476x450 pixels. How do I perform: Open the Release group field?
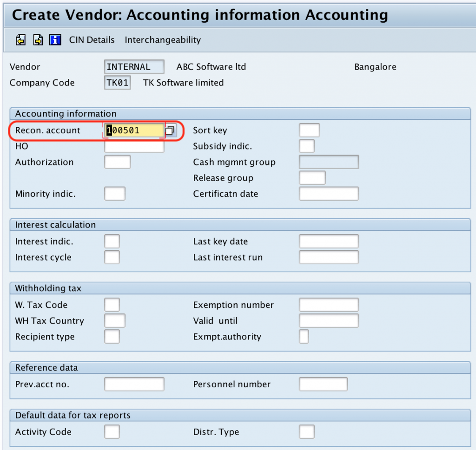(x=312, y=178)
